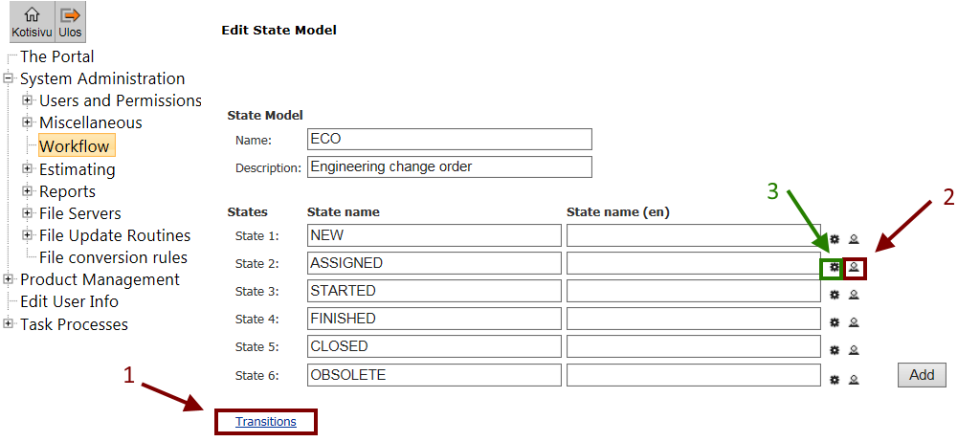Click gear icon for state CLOSED
The width and height of the screenshot is (980, 442).
pos(835,351)
